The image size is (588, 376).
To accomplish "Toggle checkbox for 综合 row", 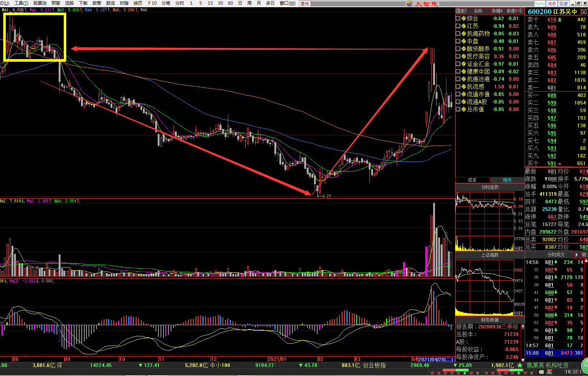I will (x=458, y=18).
